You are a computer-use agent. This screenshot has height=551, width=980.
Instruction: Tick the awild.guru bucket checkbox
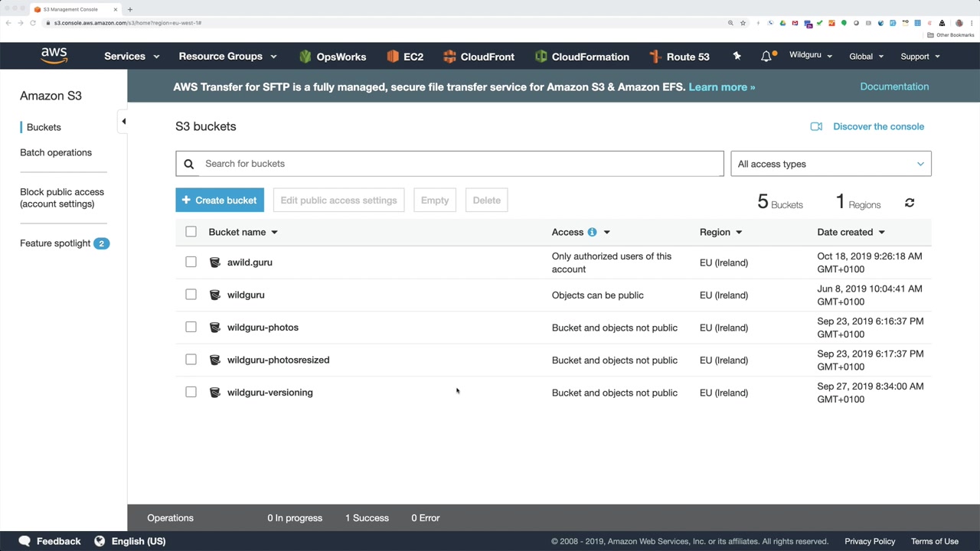point(191,262)
